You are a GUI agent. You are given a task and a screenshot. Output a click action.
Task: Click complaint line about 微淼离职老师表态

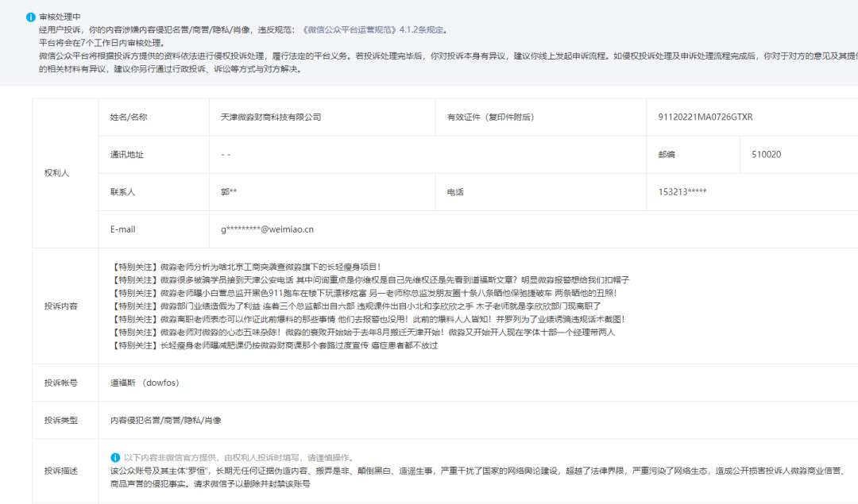(x=368, y=319)
